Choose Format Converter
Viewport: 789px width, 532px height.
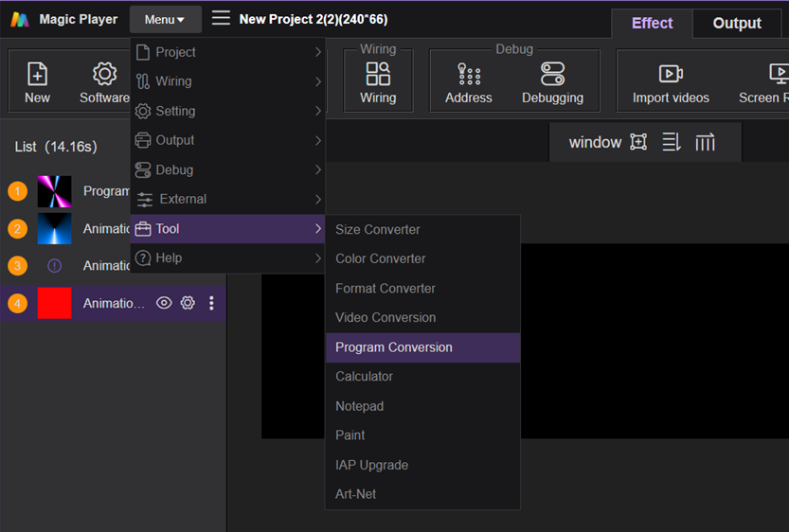(422, 289)
